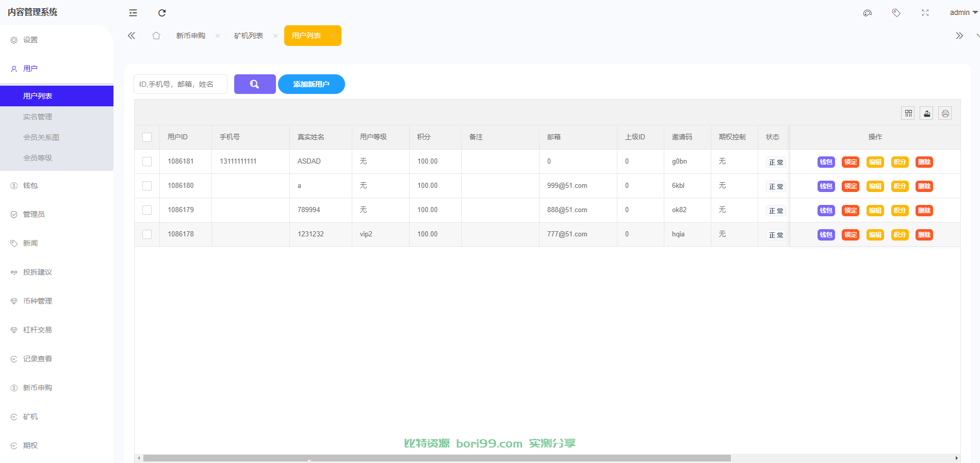Click 编辑 for user 1086178
980x463 pixels.
click(875, 235)
